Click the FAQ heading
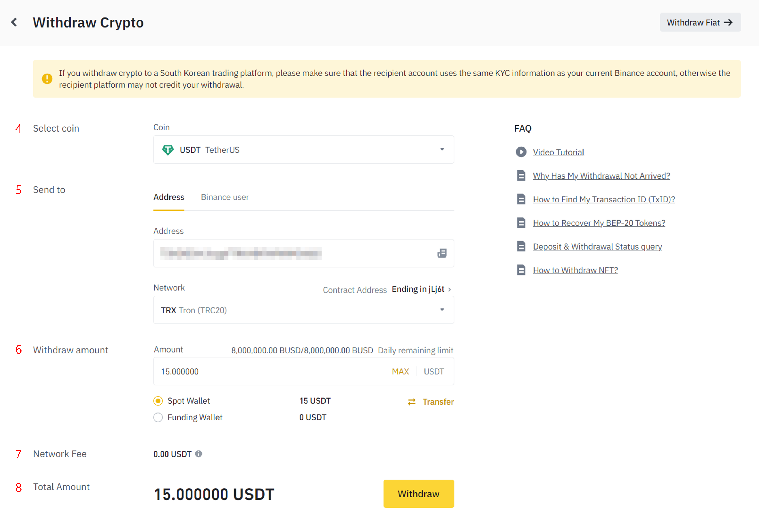Screen dimensions: 759x532 [523, 128]
